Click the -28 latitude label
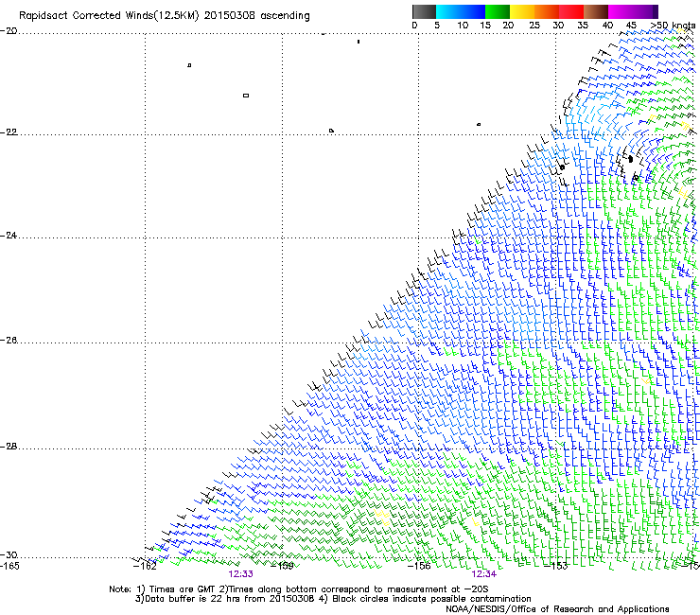Image resolution: width=700 pixels, height=615 pixels. click(x=9, y=447)
